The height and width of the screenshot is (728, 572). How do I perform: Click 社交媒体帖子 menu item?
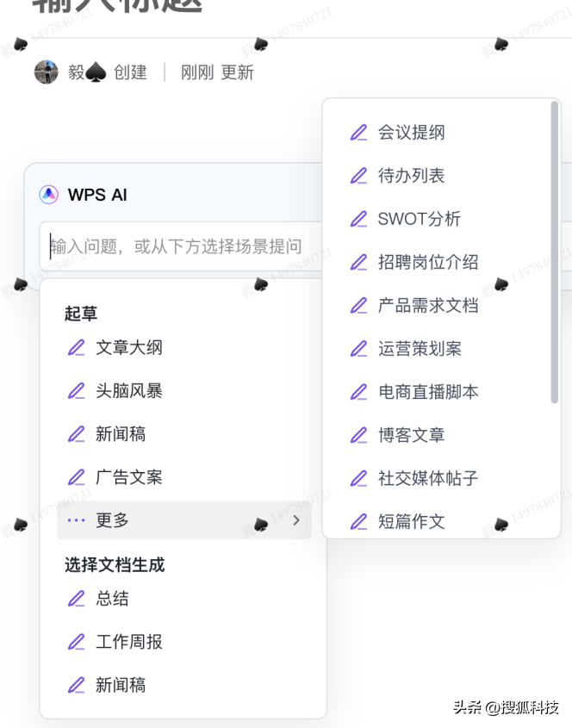coord(428,478)
